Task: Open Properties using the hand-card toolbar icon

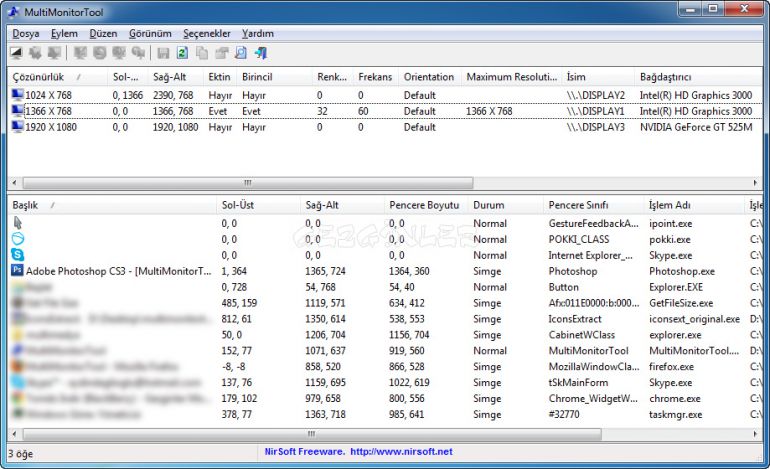Action: point(221,53)
